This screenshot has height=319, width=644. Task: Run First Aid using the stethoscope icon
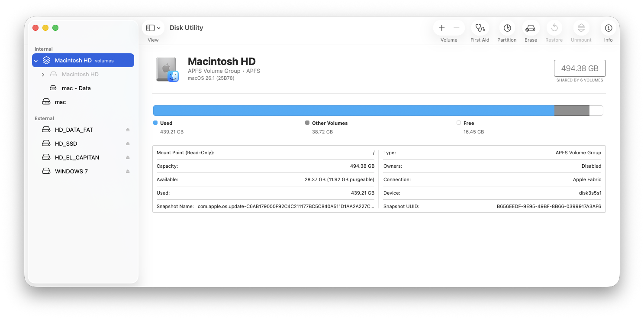click(x=480, y=28)
